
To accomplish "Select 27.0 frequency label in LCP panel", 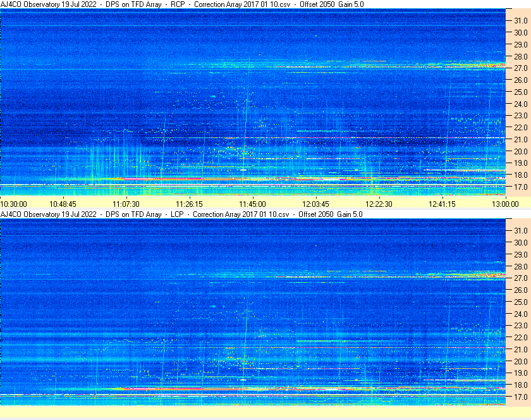I will (x=520, y=278).
